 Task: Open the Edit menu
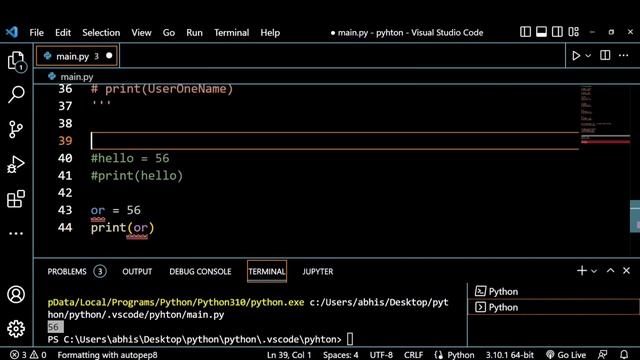click(63, 33)
